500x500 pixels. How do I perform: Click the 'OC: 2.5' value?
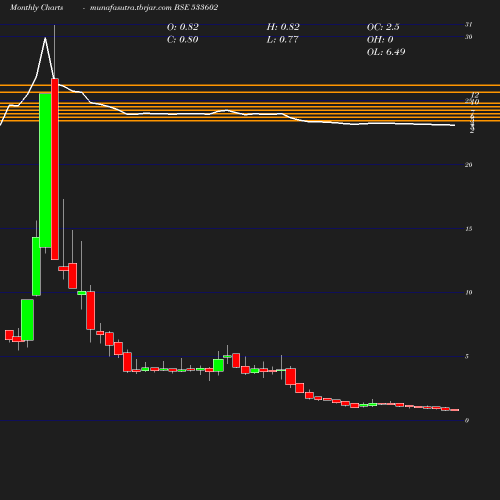click(383, 27)
